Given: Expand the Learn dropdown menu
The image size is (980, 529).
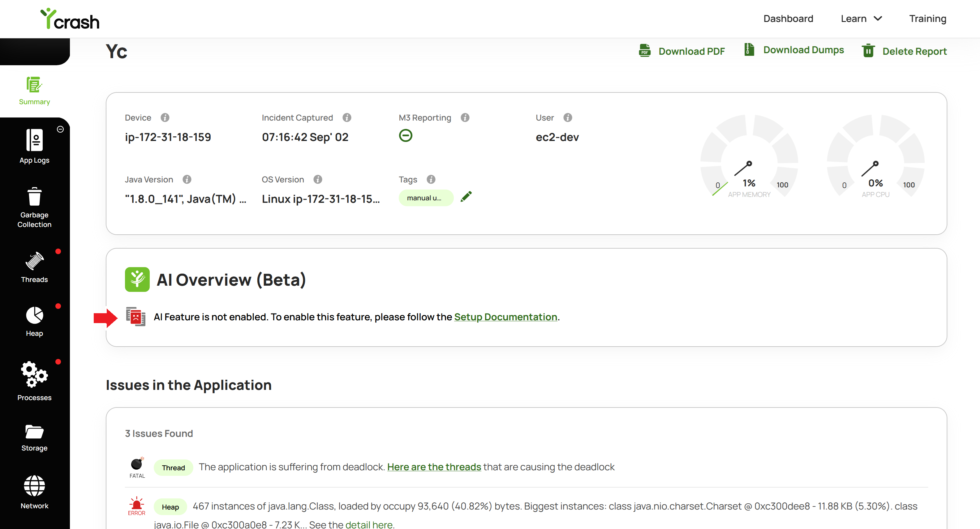Looking at the screenshot, I should 861,19.
